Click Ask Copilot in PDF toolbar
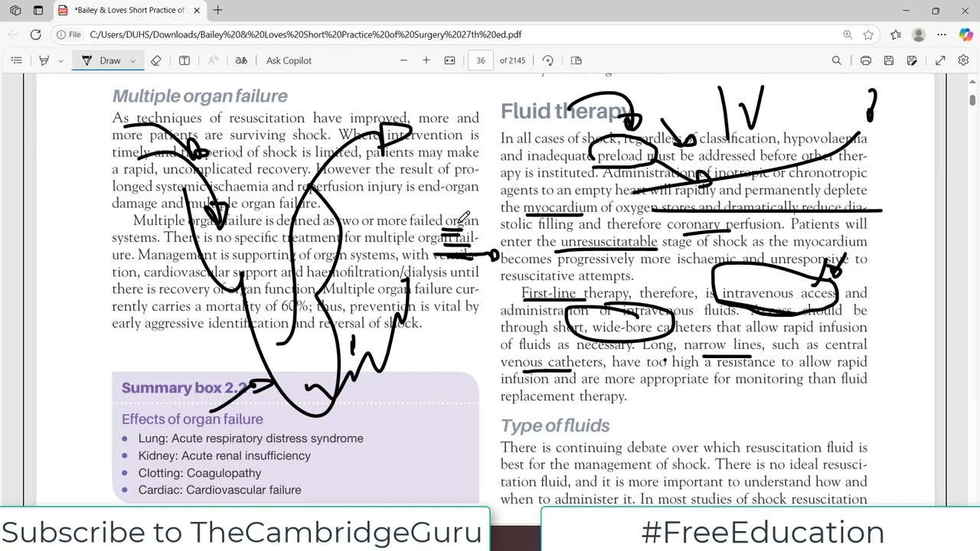The width and height of the screenshot is (980, 551). click(x=289, y=60)
